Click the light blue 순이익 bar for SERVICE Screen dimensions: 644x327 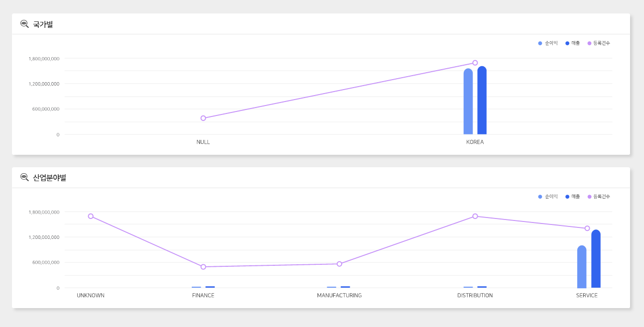click(582, 267)
